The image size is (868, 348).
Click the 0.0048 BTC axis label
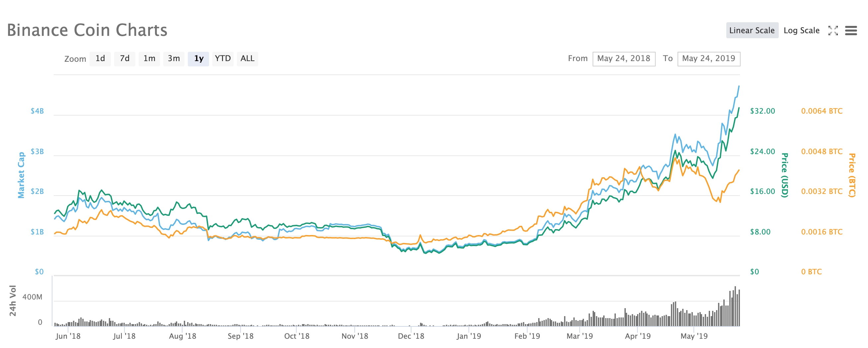tap(822, 151)
